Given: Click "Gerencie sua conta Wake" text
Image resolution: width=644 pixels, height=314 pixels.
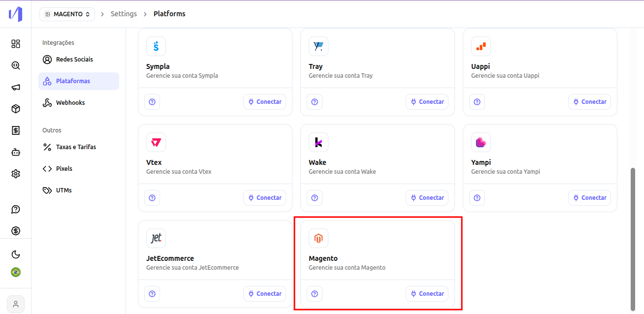Looking at the screenshot, I should [x=342, y=172].
